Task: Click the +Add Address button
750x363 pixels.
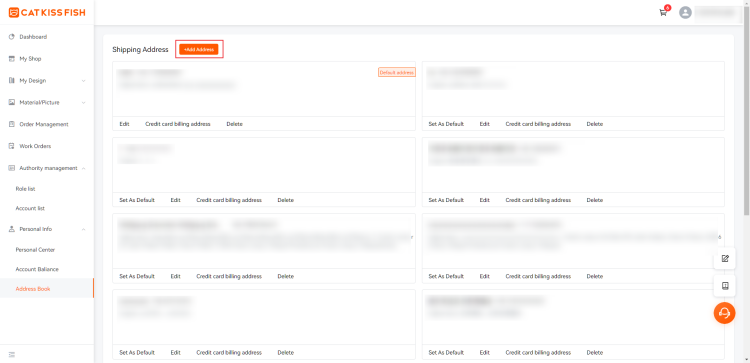Action: [x=199, y=49]
